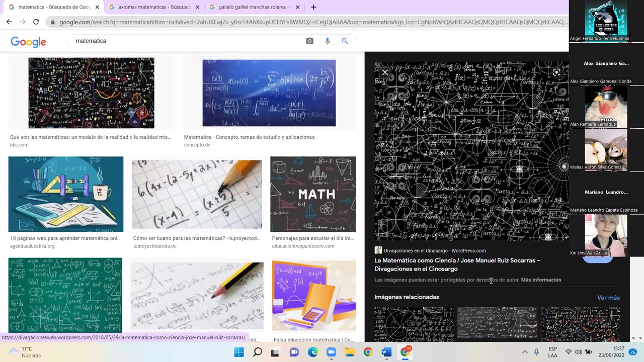The width and height of the screenshot is (644, 362).
Task: Open Microsoft Edge from taskbar
Action: (x=312, y=352)
